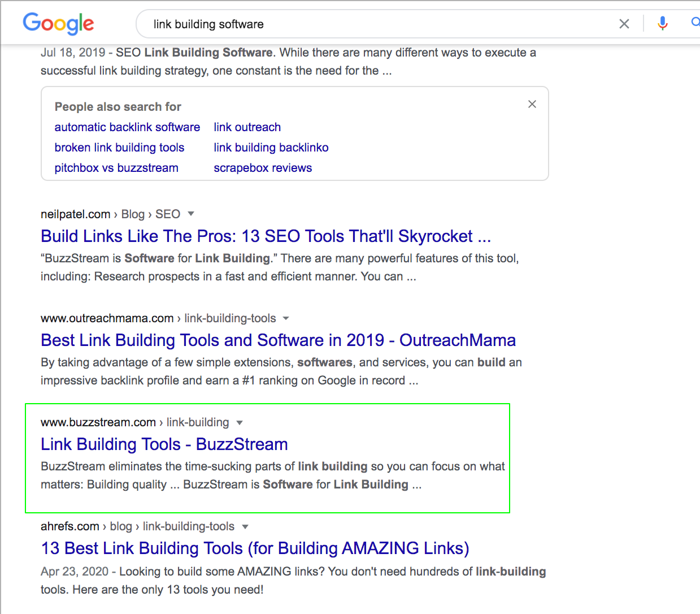Open Link Building Tools - BuzzStream result
The image size is (700, 614).
coord(164,444)
